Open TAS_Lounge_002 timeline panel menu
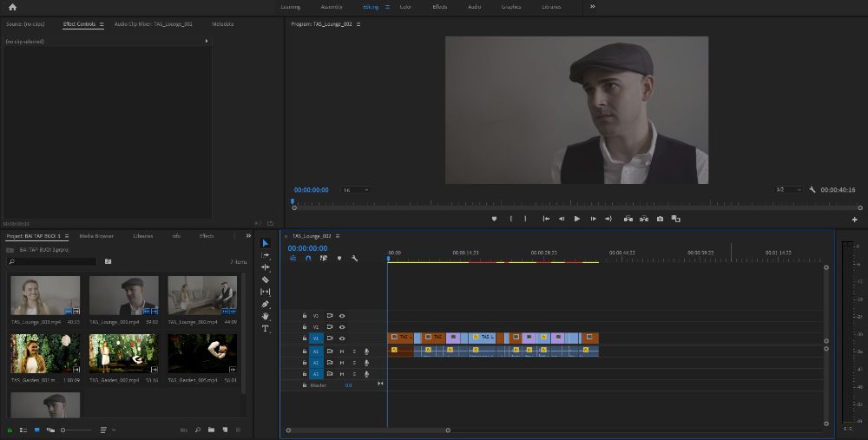The image size is (868, 440). point(338,236)
